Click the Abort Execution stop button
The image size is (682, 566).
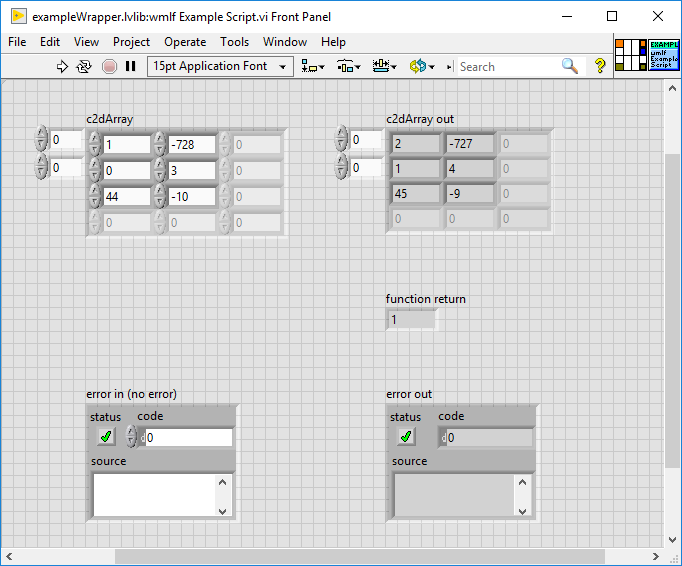pyautogui.click(x=109, y=67)
